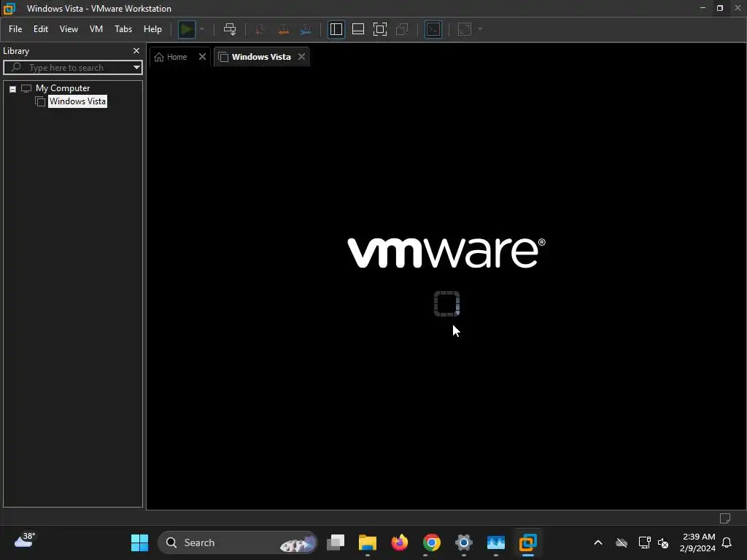Open the monitor graph app on taskbar

tap(496, 542)
